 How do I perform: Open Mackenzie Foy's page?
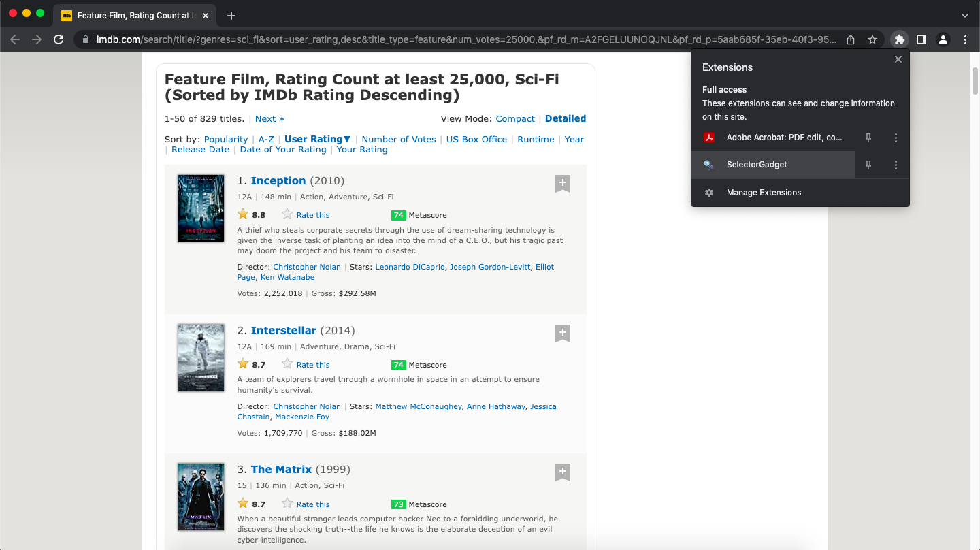point(302,417)
